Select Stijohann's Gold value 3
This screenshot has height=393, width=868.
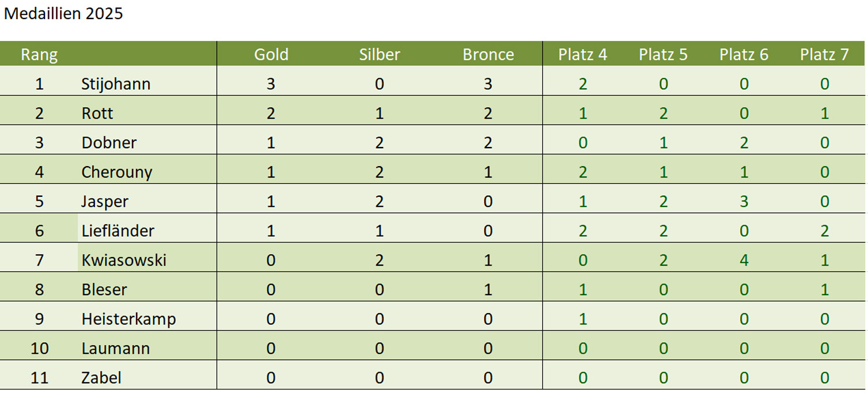point(271,84)
